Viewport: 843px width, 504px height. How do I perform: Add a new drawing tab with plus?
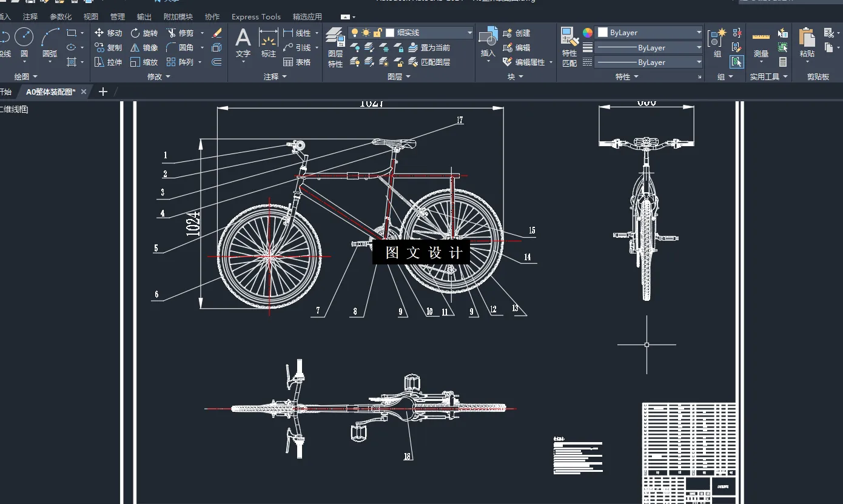click(103, 92)
